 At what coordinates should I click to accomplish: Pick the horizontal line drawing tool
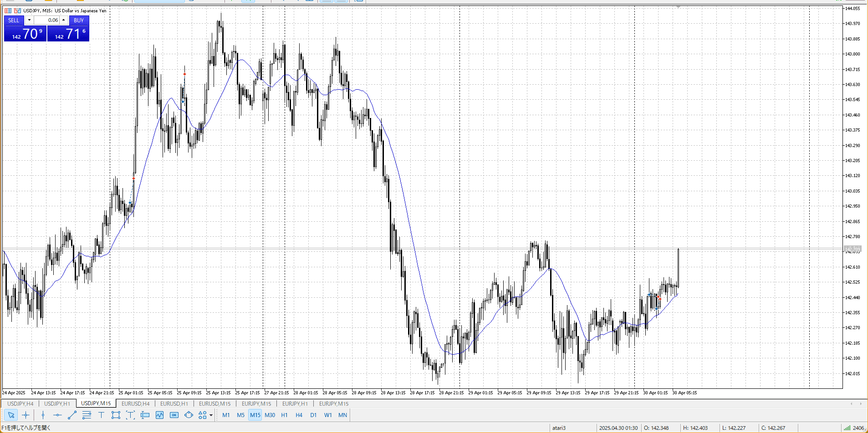coord(57,415)
